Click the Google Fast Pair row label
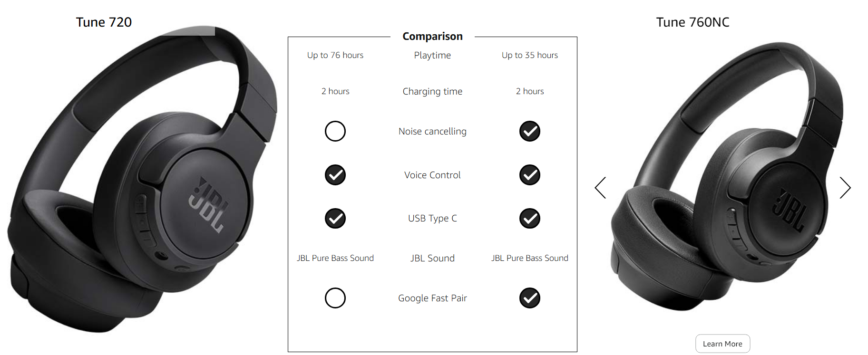The height and width of the screenshot is (355, 868). pos(432,298)
